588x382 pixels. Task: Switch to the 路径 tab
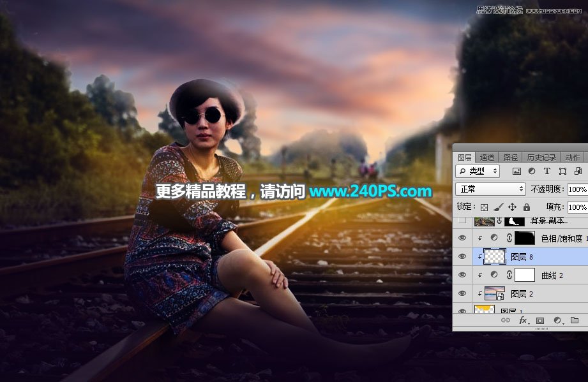[x=510, y=158]
